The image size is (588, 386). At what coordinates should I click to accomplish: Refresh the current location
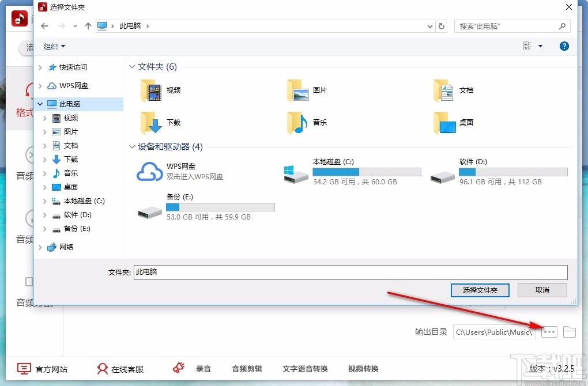click(442, 26)
